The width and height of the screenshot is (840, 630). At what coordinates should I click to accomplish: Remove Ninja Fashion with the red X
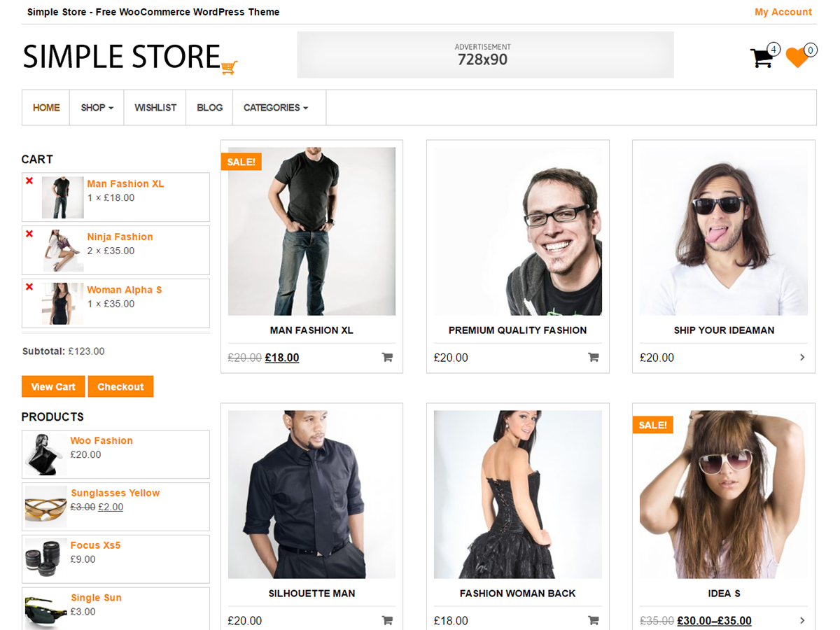coord(28,234)
